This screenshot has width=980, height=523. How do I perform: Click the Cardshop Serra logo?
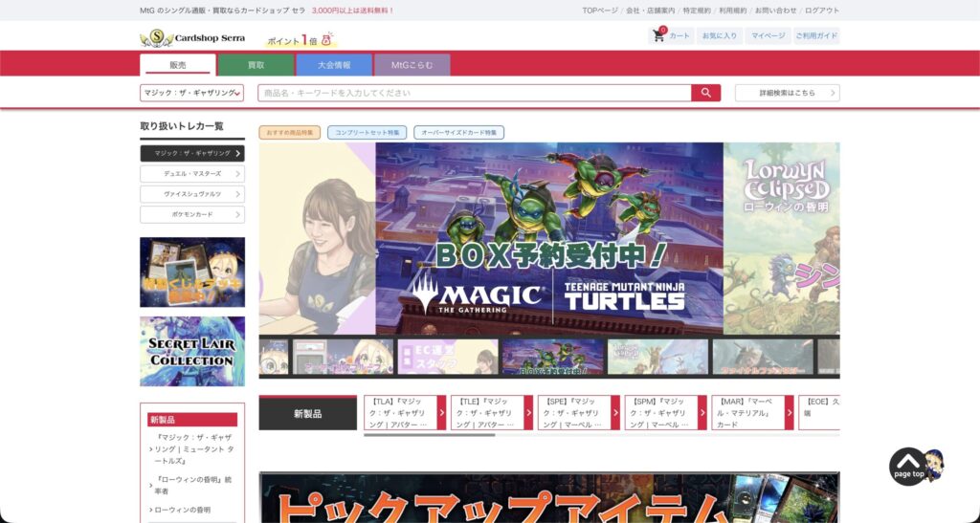(192, 37)
